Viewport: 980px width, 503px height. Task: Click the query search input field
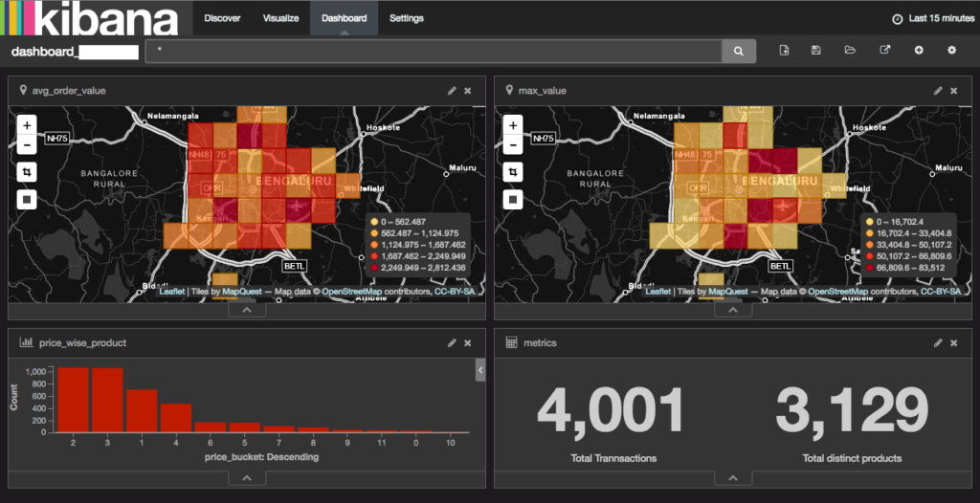click(434, 52)
